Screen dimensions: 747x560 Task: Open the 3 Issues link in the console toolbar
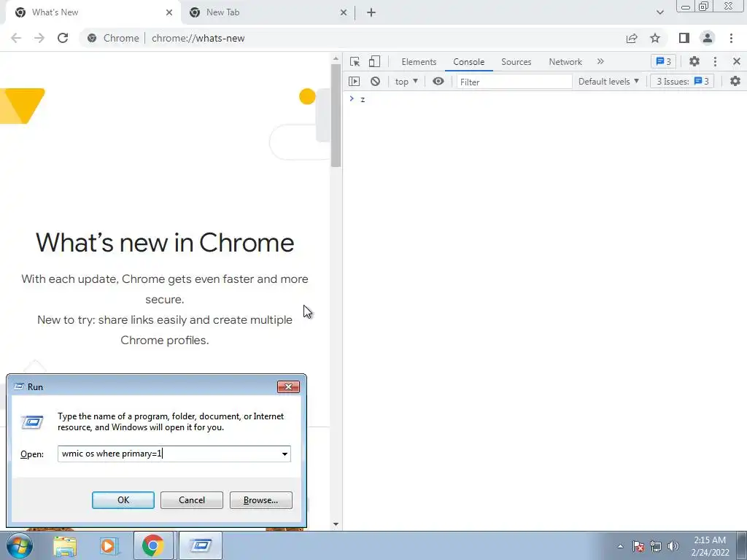[682, 82]
